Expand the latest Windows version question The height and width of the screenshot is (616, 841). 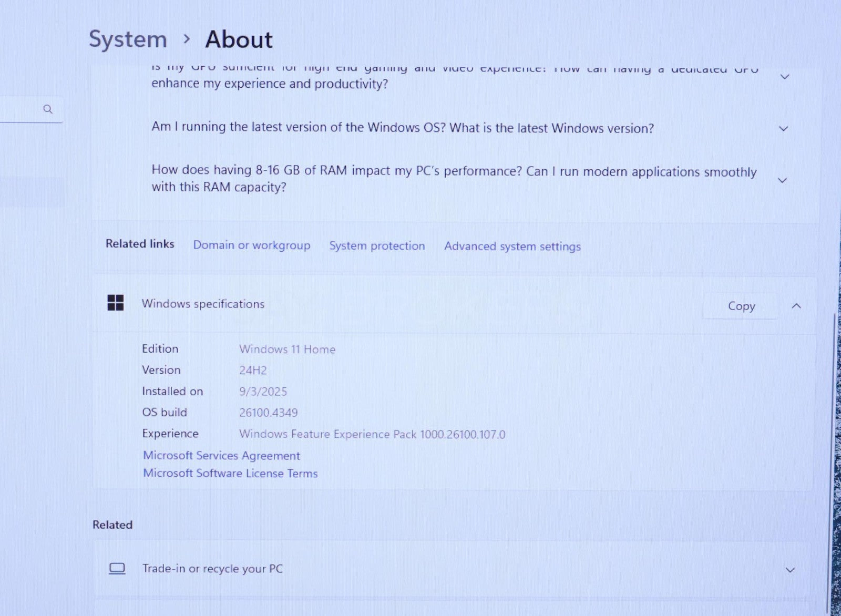pos(784,129)
